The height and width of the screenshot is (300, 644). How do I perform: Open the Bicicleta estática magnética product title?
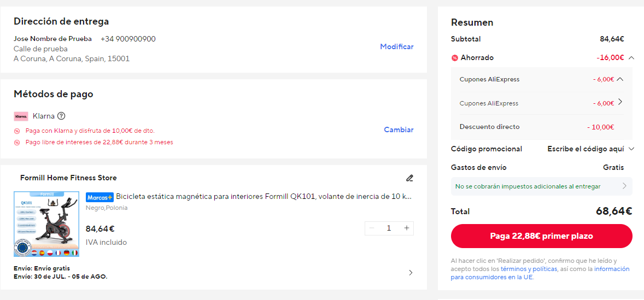click(264, 197)
